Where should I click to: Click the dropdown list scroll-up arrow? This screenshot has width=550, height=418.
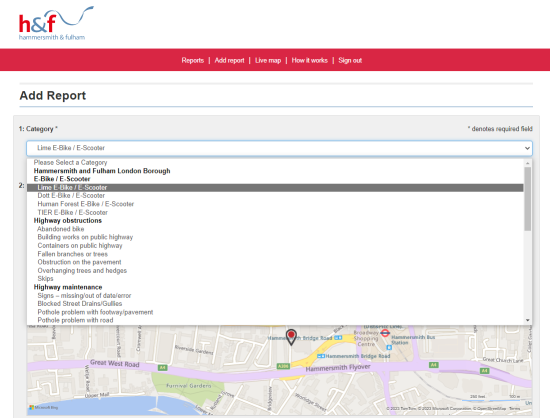click(x=528, y=163)
